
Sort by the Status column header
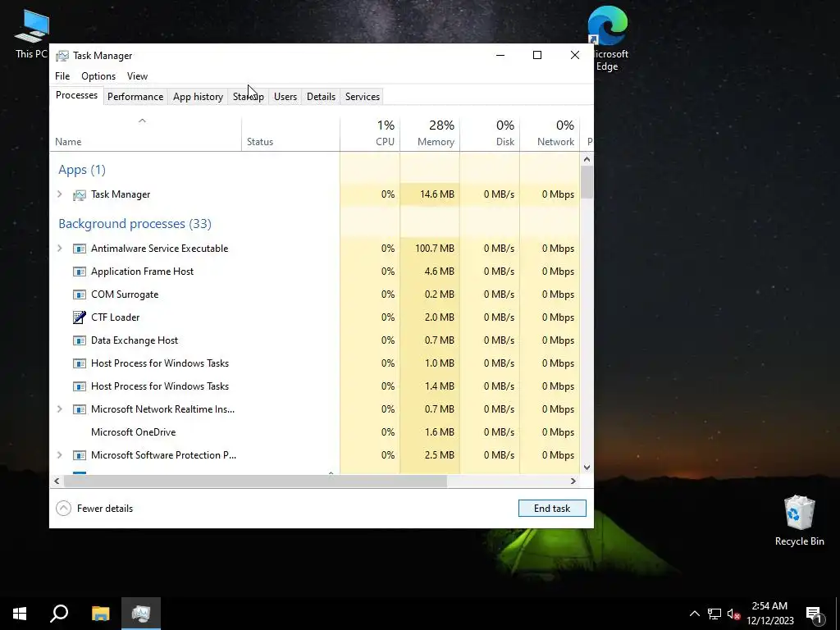click(x=290, y=134)
